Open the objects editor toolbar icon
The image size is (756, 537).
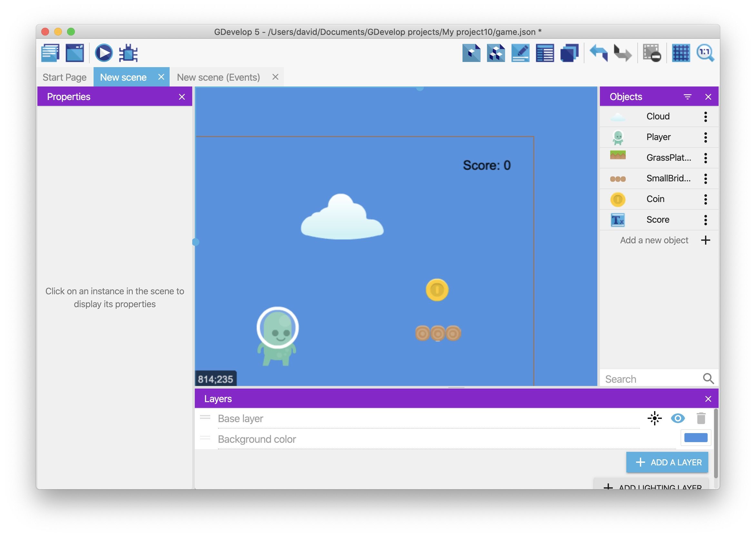click(471, 53)
